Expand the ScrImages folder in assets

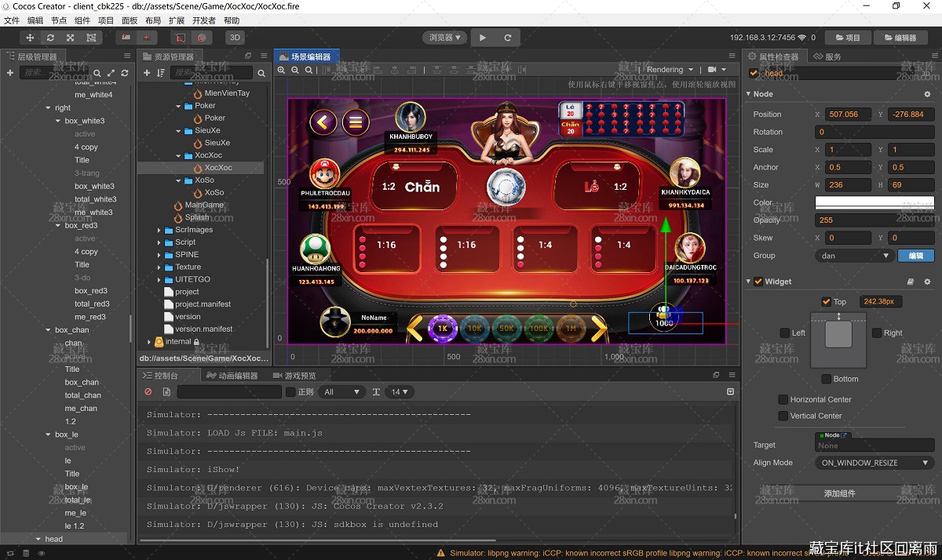(x=159, y=230)
